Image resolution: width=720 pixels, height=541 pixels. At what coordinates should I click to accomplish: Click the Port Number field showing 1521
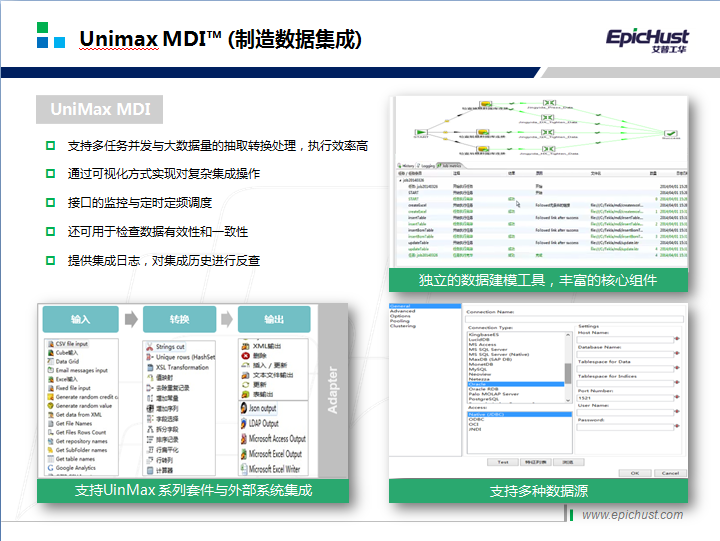click(625, 398)
